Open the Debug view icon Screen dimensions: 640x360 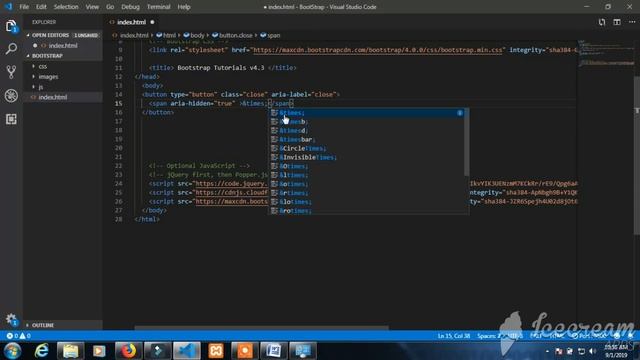click(11, 96)
